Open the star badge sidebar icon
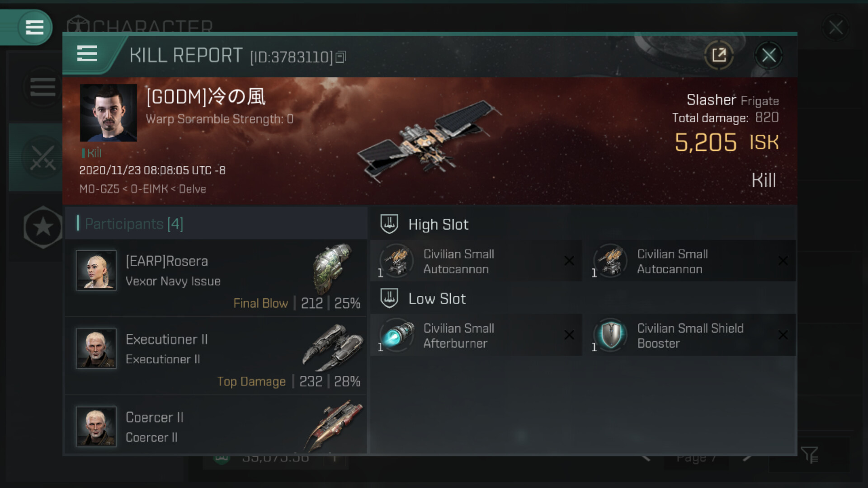 point(43,227)
